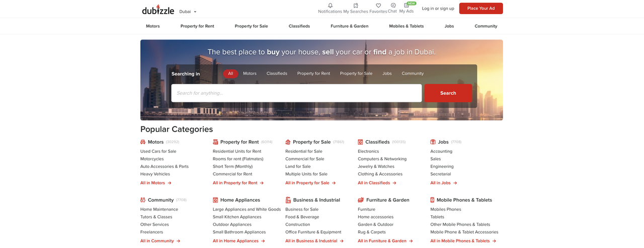The width and height of the screenshot is (644, 248).
Task: Open Jewelry & Watches link
Action: click(x=376, y=166)
